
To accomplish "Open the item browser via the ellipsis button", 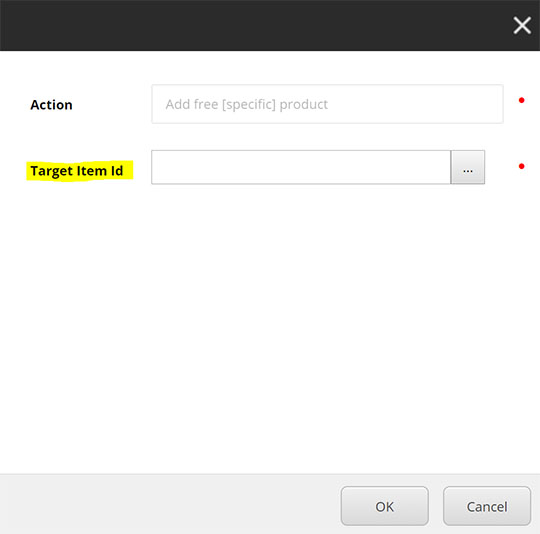I will coord(468,167).
